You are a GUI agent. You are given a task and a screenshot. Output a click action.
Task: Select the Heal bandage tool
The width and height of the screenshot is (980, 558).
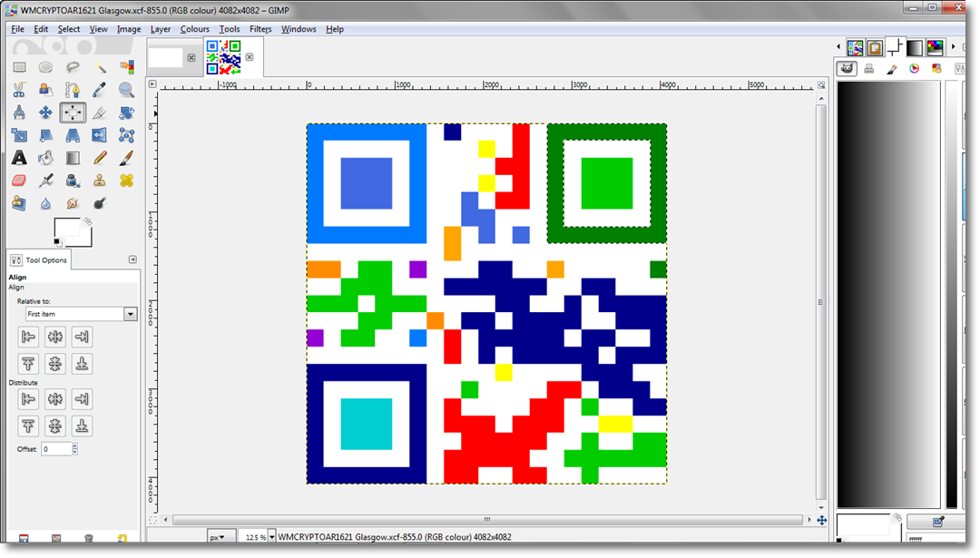(x=126, y=181)
